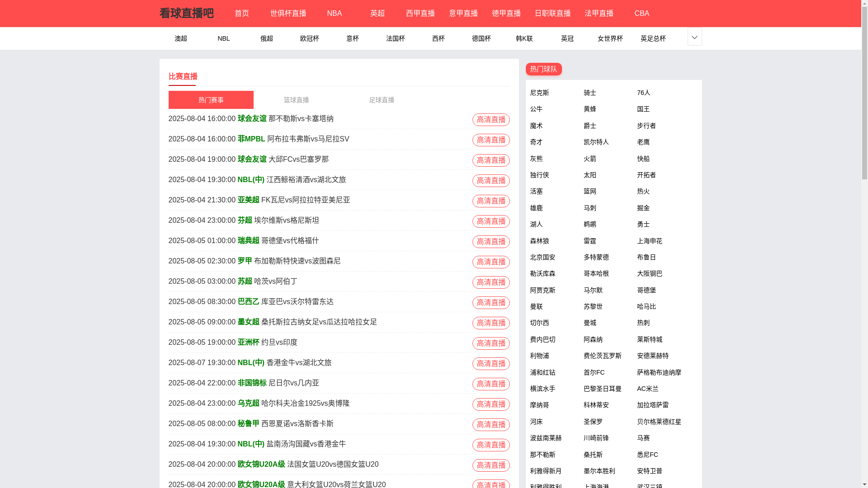The height and width of the screenshot is (488, 868).
Task: Click 高清直播 for 那不勒斯vs卡塞塔纳
Action: [x=491, y=120]
